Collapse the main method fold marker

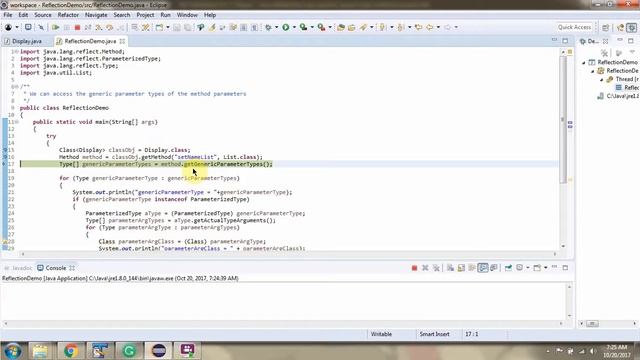[x=17, y=122]
